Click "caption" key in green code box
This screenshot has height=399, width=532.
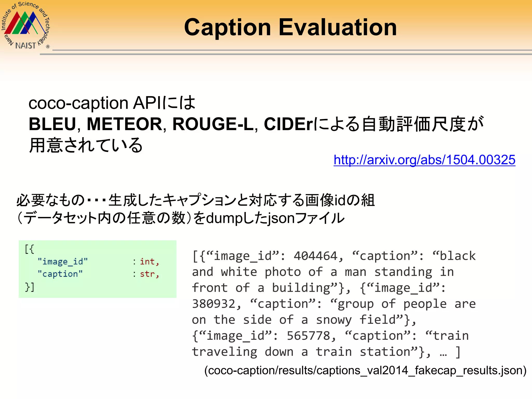60,274
